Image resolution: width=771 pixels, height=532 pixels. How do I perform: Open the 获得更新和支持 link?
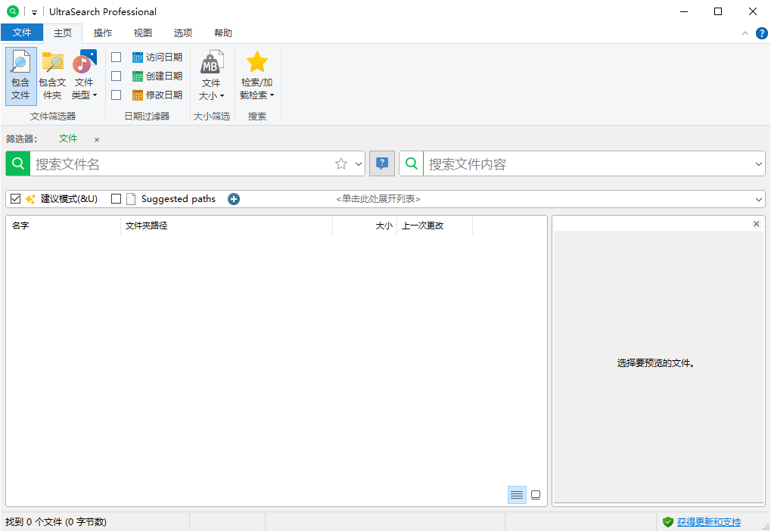[710, 521]
